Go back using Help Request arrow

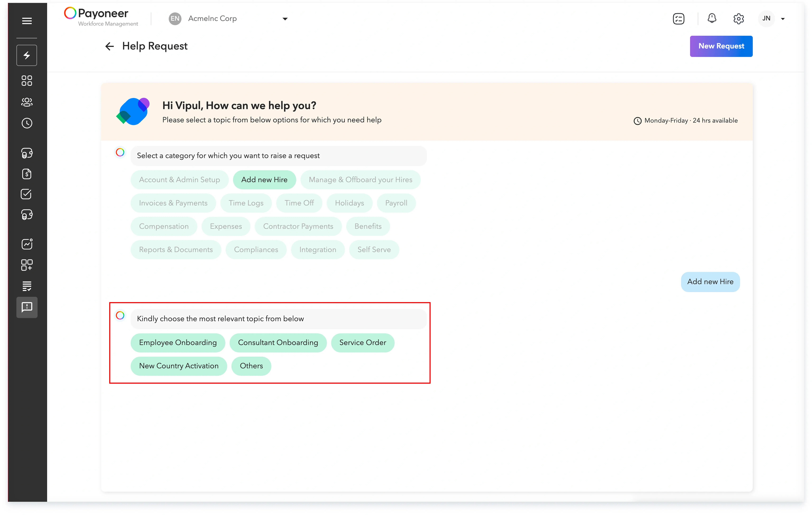pyautogui.click(x=109, y=46)
